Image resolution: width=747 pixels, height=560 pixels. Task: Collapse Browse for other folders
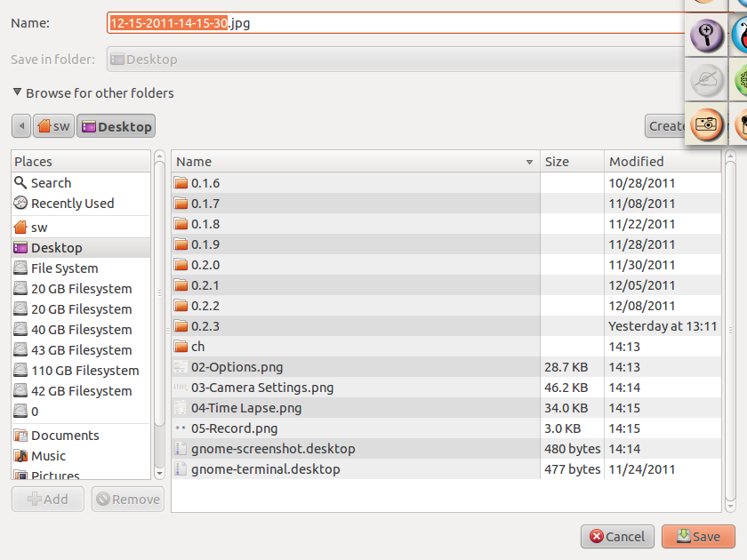(x=17, y=92)
